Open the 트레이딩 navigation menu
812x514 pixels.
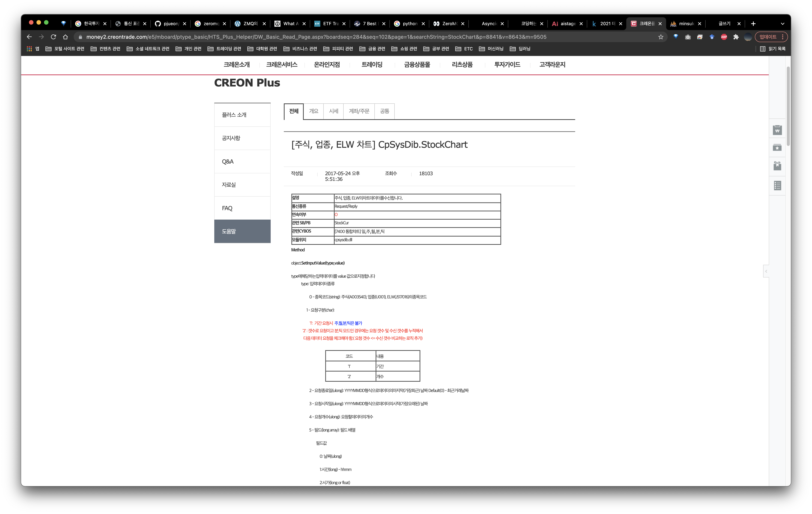(x=372, y=64)
